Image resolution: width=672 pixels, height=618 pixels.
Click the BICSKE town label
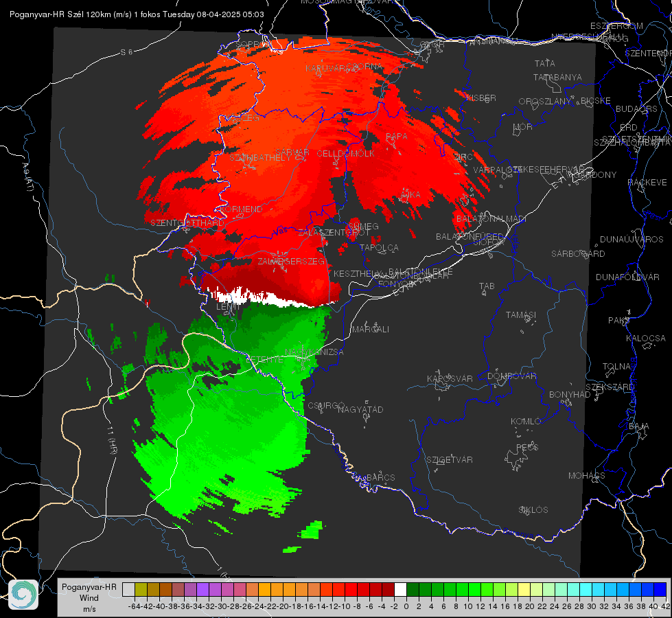[x=595, y=101]
